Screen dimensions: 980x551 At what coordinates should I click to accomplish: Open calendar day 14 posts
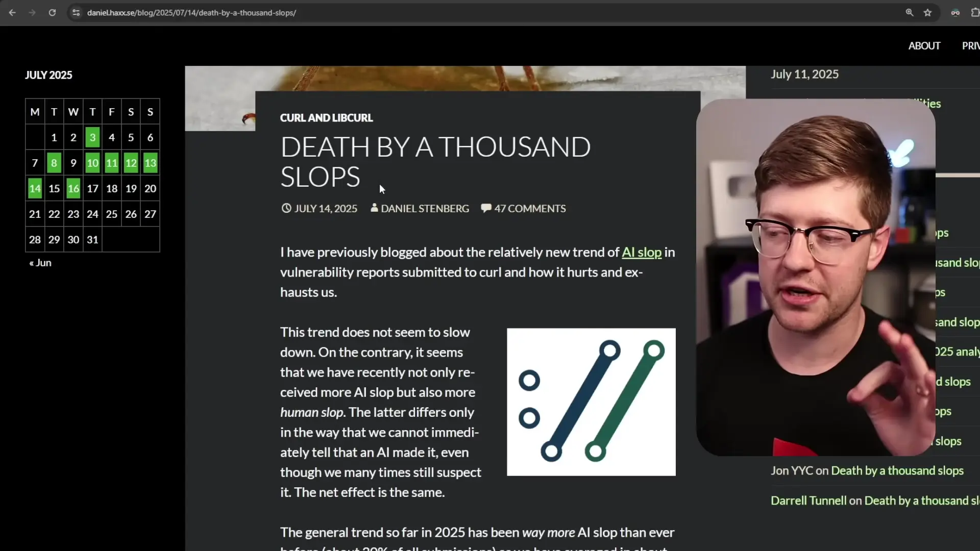pyautogui.click(x=35, y=188)
